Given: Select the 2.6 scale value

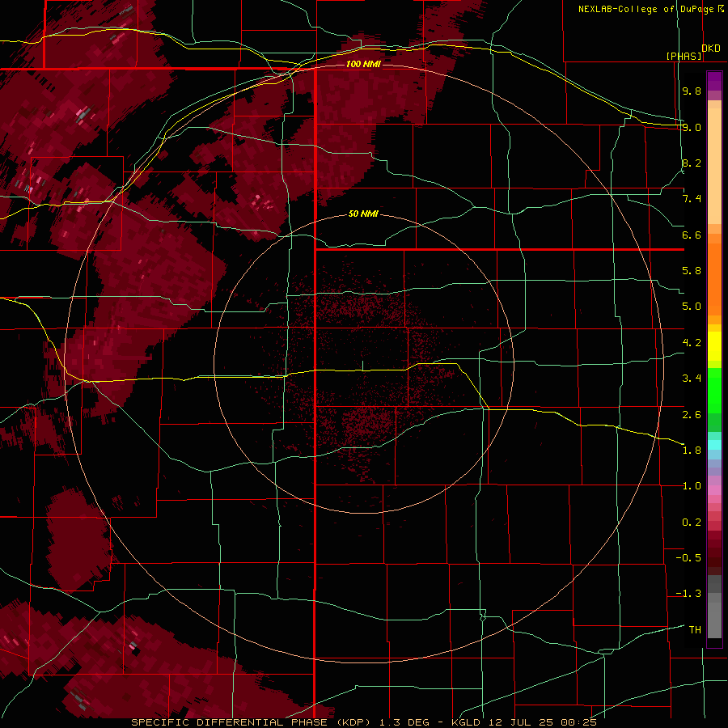Looking at the screenshot, I should click(x=692, y=415).
